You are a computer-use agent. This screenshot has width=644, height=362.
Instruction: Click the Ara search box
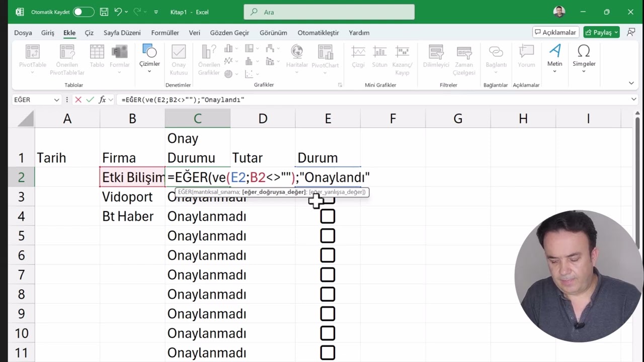click(x=329, y=12)
